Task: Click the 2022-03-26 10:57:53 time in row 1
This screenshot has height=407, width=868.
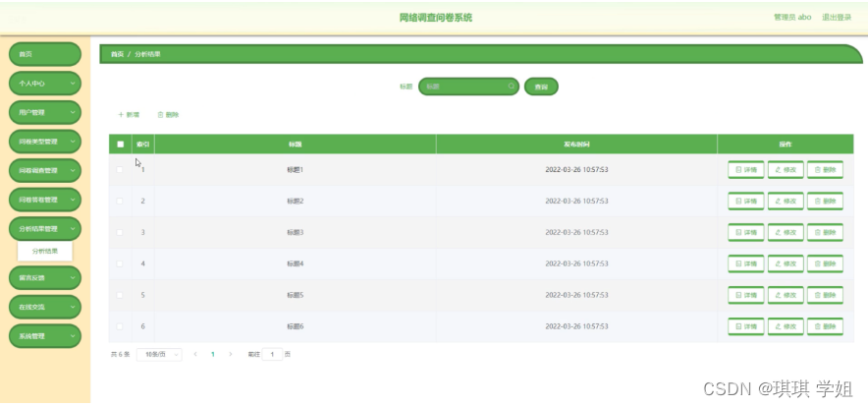Action: [576, 170]
